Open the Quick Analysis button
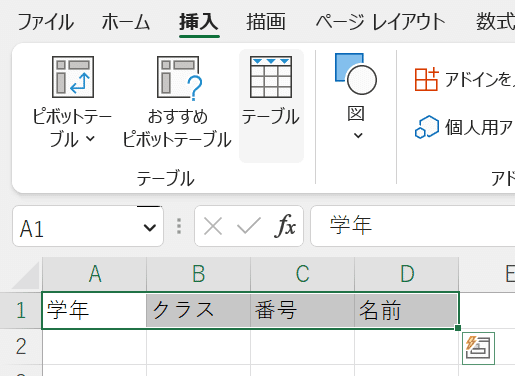The height and width of the screenshot is (376, 515). tap(478, 348)
